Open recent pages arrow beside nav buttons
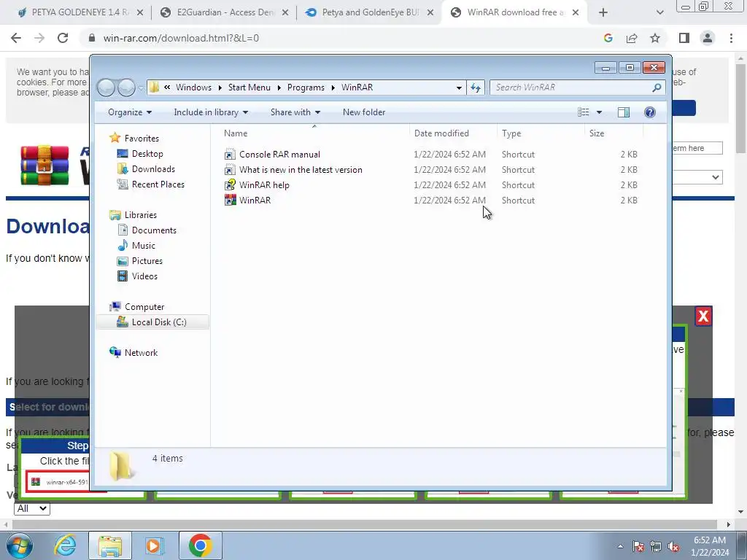 (x=141, y=87)
